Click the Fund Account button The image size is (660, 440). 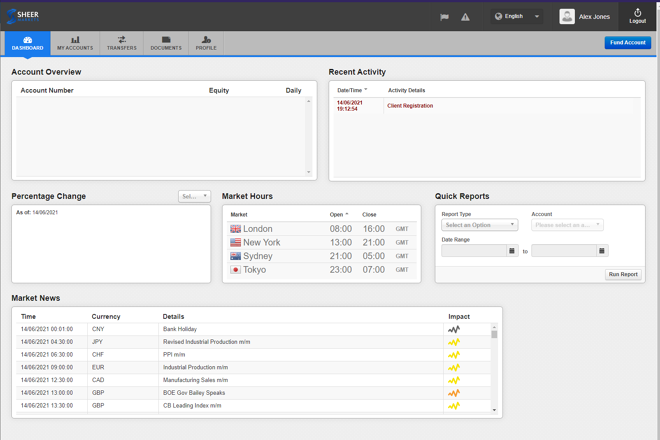pyautogui.click(x=628, y=43)
